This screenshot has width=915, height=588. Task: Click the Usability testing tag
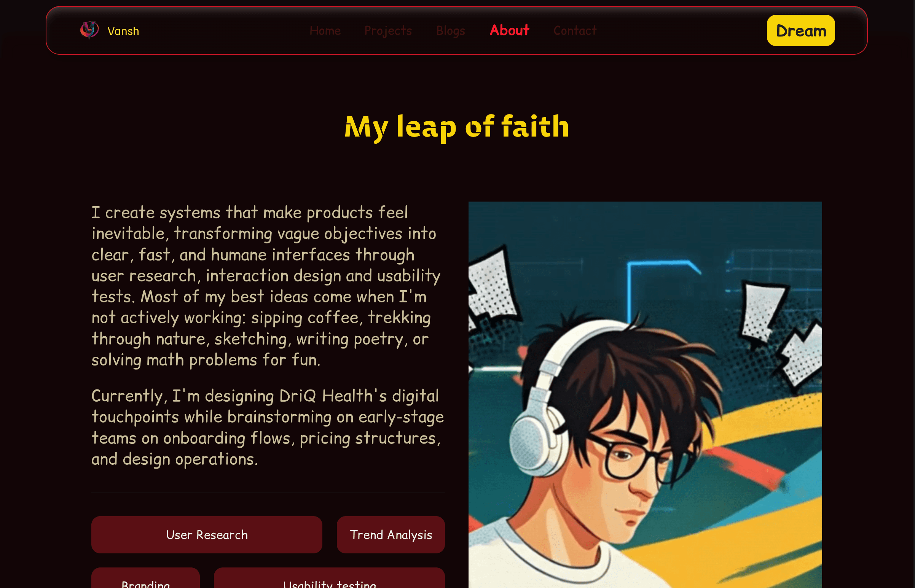pyautogui.click(x=329, y=578)
